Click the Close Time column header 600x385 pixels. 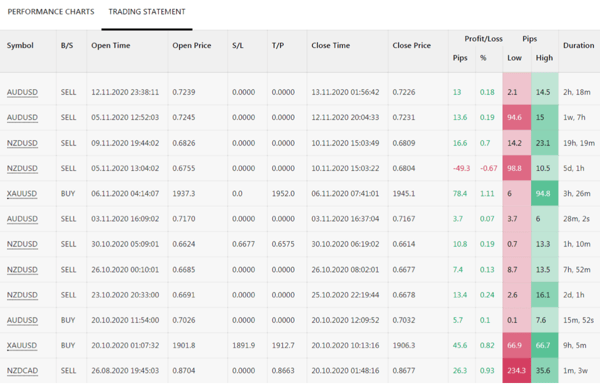click(x=331, y=46)
